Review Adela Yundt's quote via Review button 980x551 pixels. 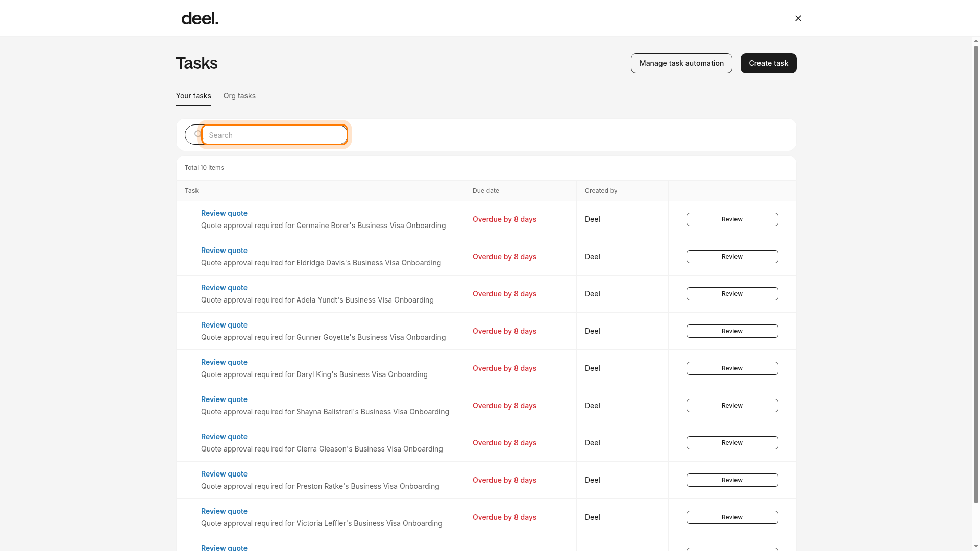coord(732,294)
